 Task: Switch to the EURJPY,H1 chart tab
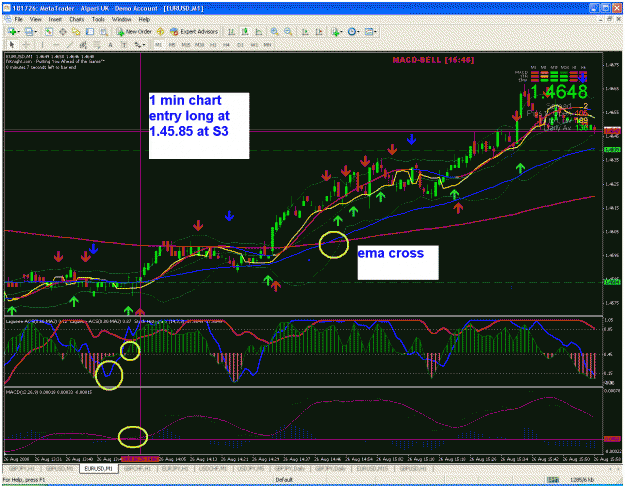pyautogui.click(x=176, y=468)
